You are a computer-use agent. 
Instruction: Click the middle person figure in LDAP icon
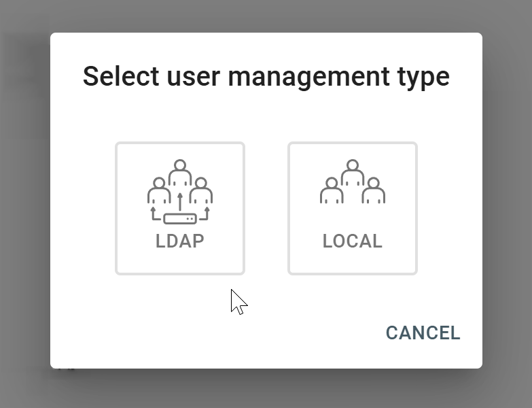pos(180,173)
